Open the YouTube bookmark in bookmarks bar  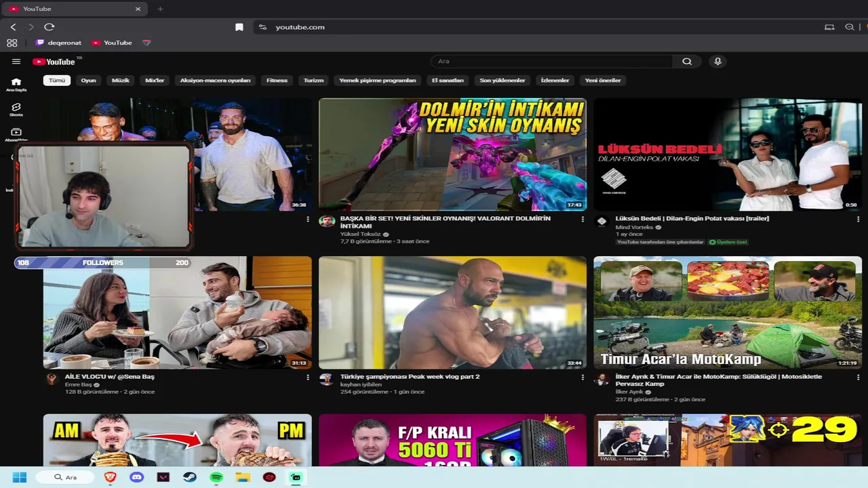(x=112, y=43)
